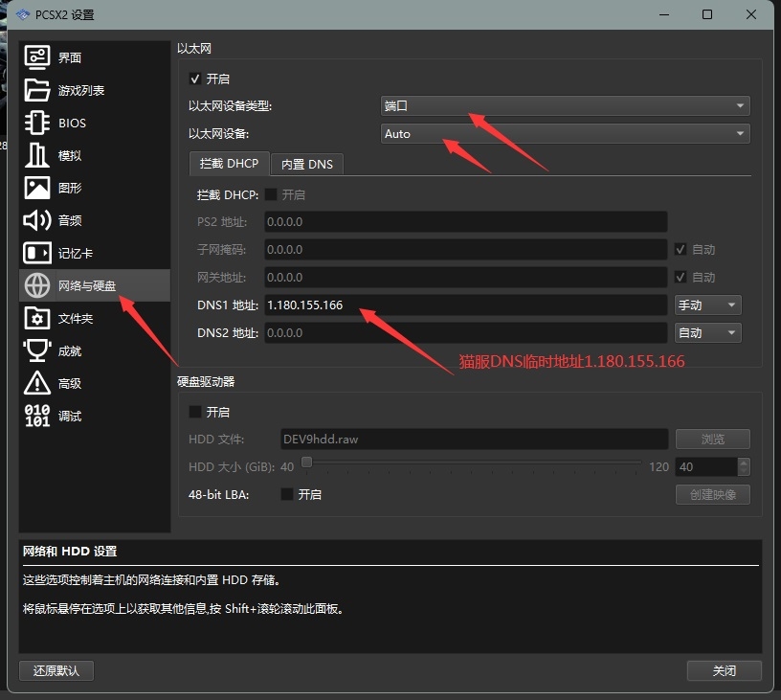Click the 以太网设备类型 label

coord(230,106)
